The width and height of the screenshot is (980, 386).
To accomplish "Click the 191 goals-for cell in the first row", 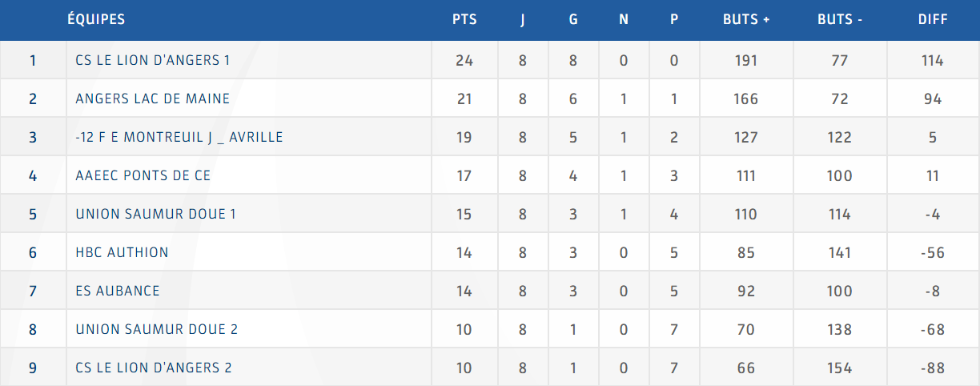I will tap(746, 60).
